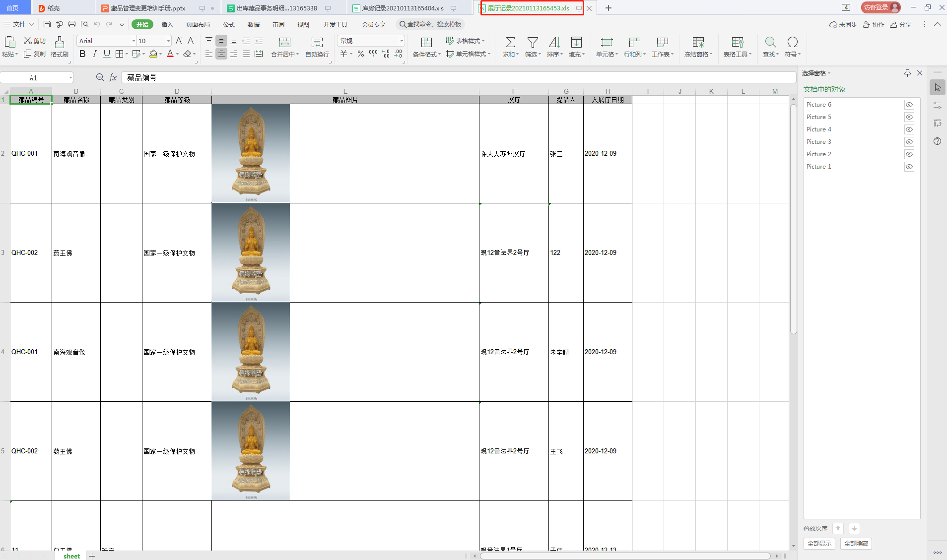Click the help question mark sidebar icon
This screenshot has width=947, height=560.
point(937,141)
